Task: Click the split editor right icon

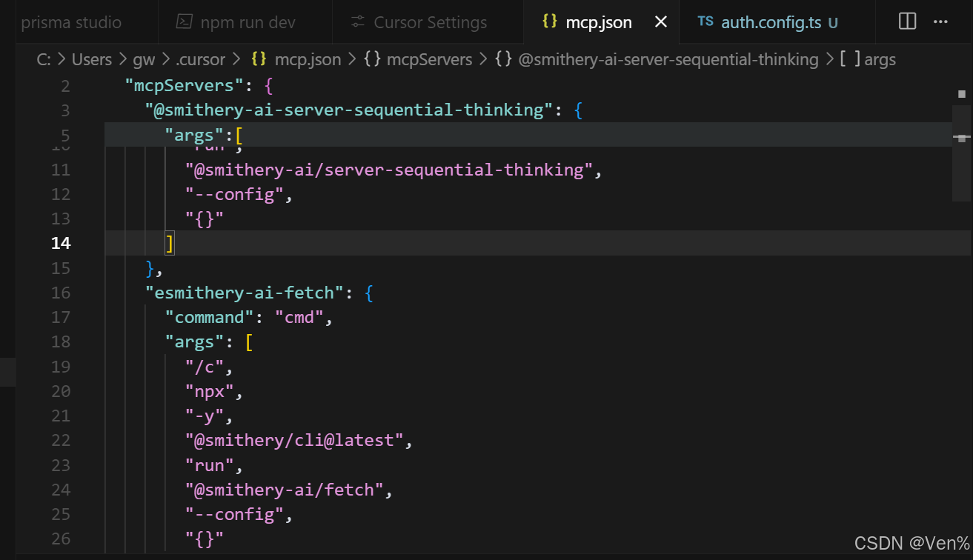Action: 907,21
